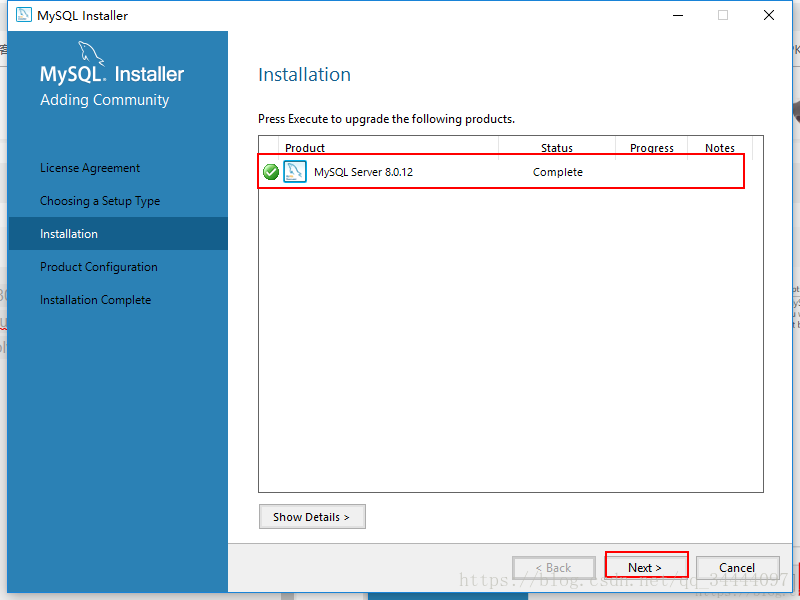Click the Status column header
The height and width of the screenshot is (600, 800).
[x=557, y=148]
